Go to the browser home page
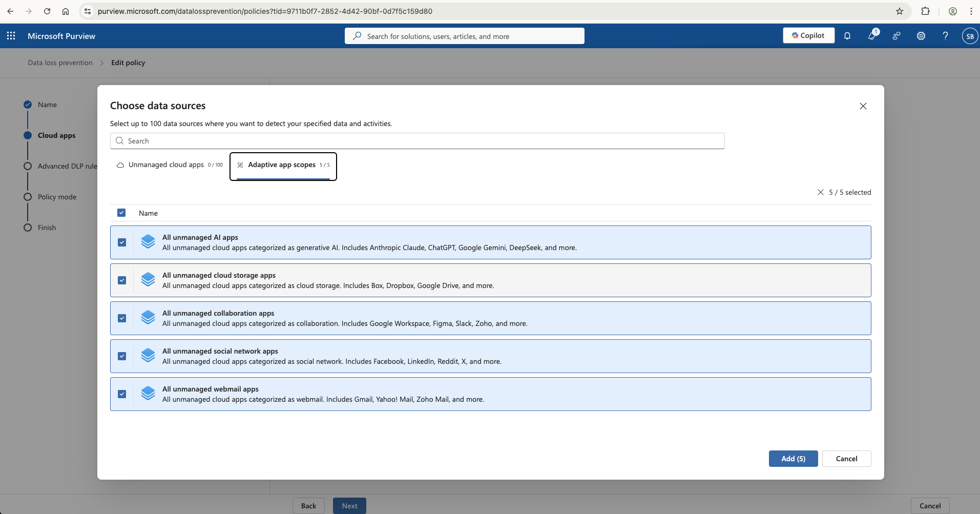 (66, 11)
